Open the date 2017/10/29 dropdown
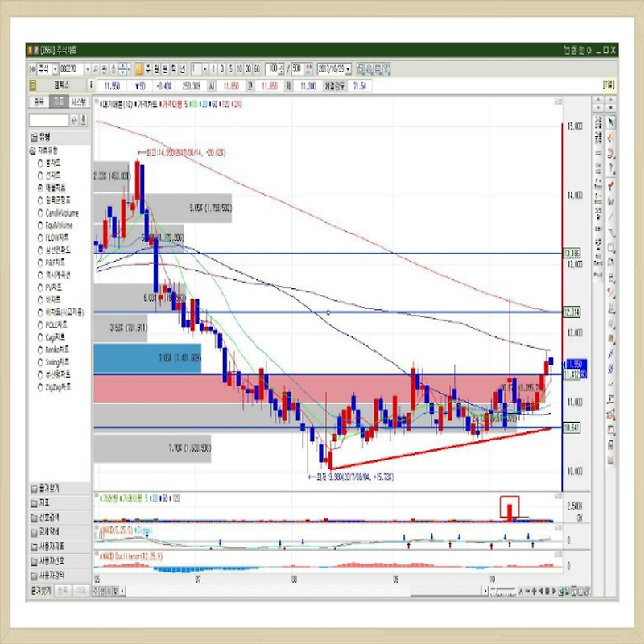644x644 pixels. (x=349, y=69)
